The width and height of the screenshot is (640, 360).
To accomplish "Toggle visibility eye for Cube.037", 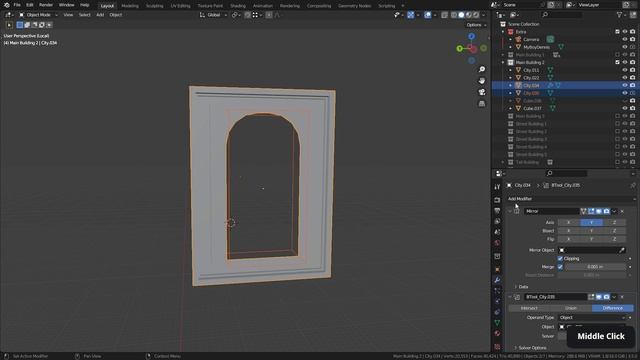I will (624, 109).
